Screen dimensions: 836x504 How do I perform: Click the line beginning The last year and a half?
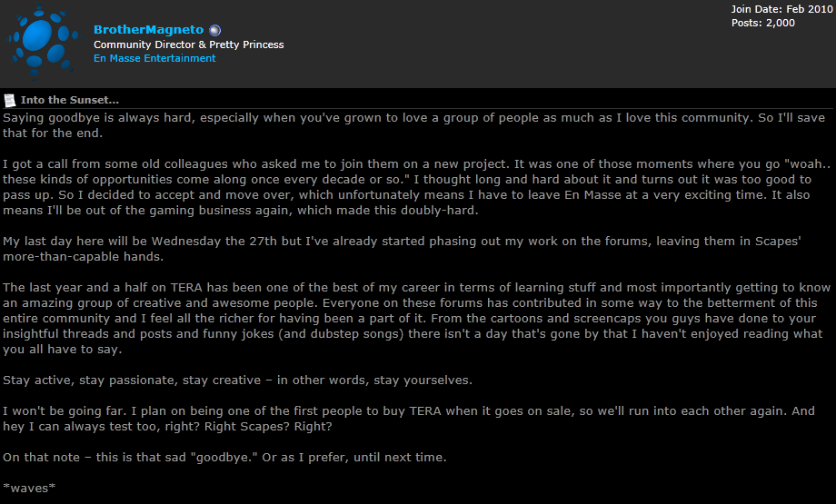click(x=416, y=288)
